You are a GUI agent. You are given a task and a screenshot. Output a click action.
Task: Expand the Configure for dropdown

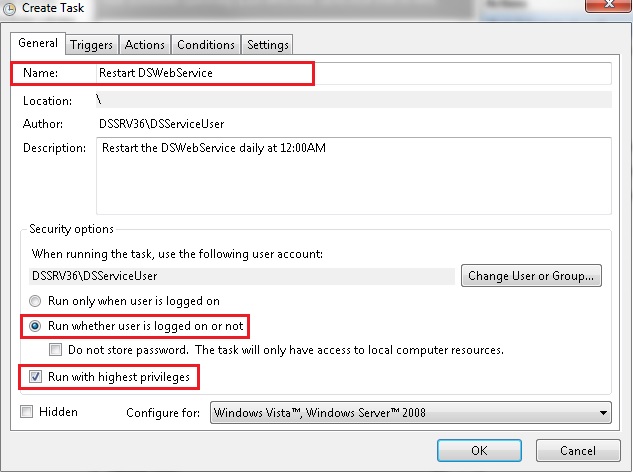pos(410,413)
